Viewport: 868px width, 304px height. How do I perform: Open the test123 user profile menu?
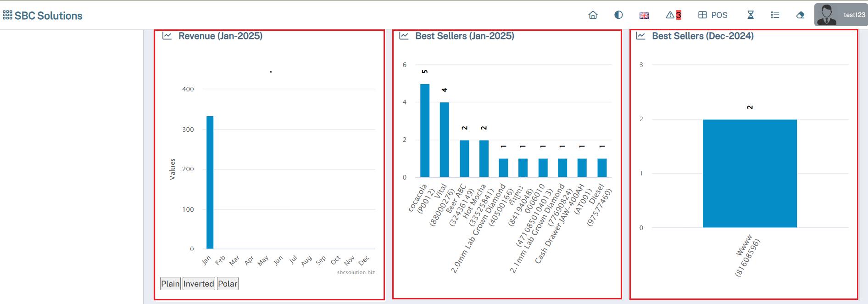(840, 15)
